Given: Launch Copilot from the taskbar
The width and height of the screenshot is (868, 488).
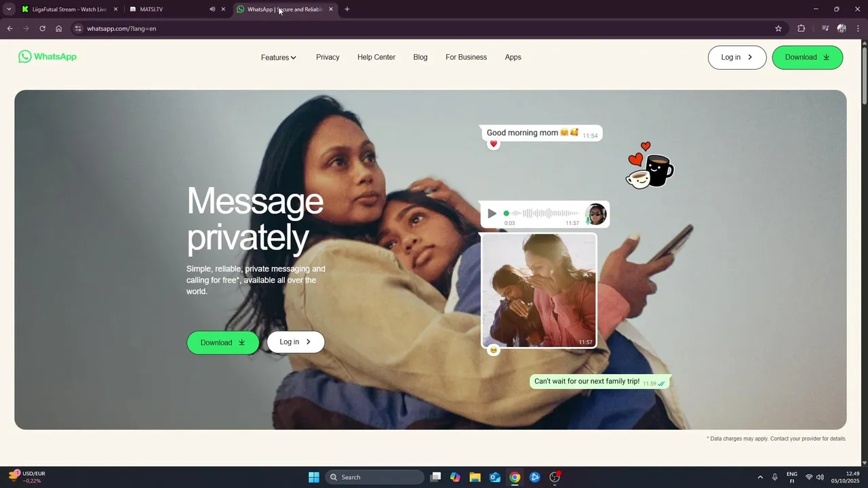Looking at the screenshot, I should pos(455,477).
